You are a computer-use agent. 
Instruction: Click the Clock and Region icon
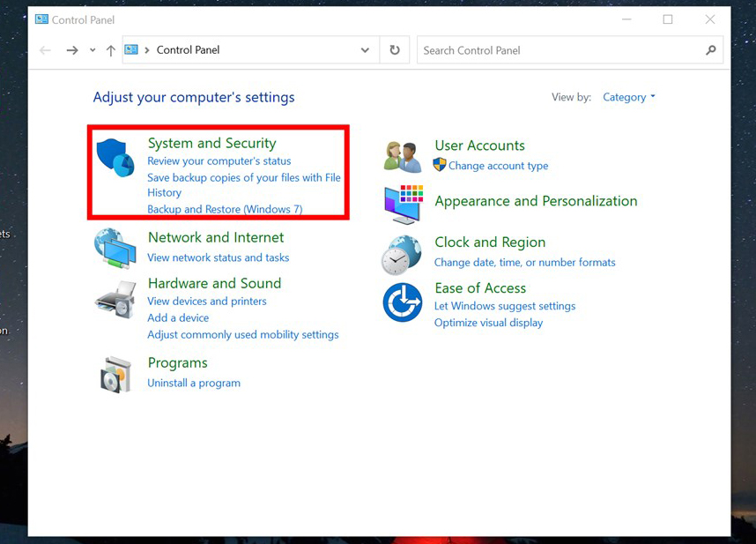pos(402,254)
